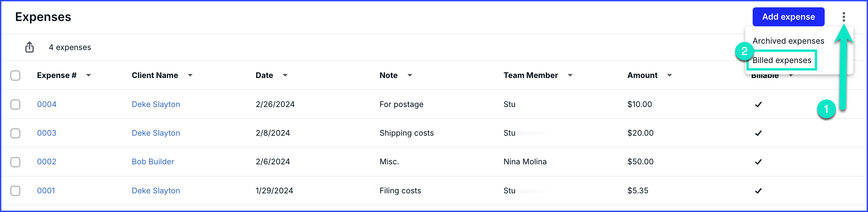Open client Bob Builder

(x=153, y=161)
